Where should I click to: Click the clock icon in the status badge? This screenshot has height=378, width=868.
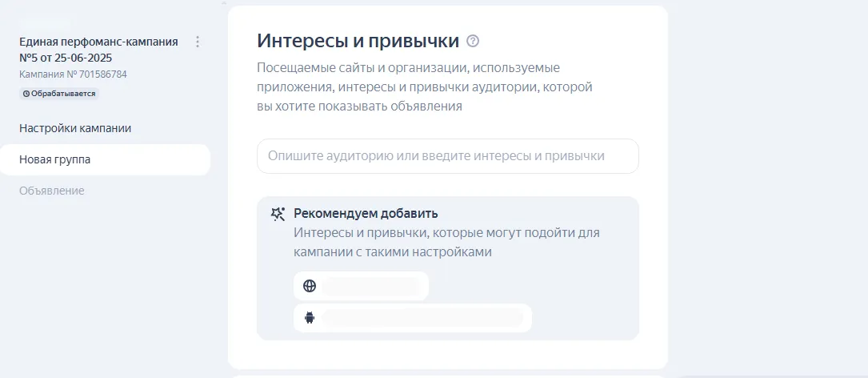tap(26, 94)
